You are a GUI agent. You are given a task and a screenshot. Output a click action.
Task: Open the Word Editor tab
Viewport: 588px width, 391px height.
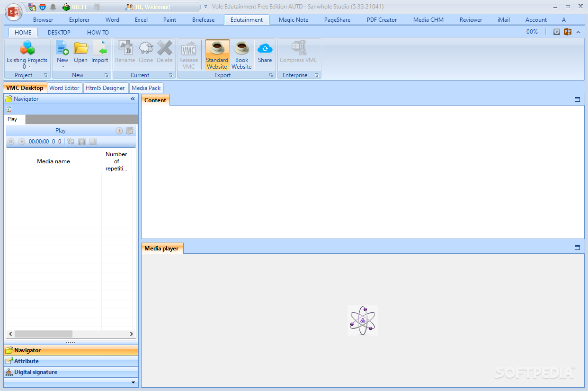[64, 88]
